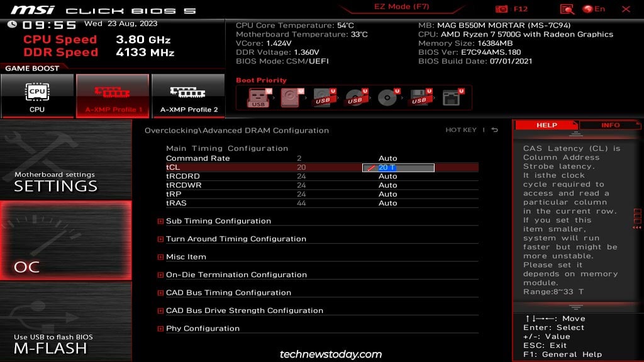Click the tRAS row label
This screenshot has height=362, width=644.
[176, 203]
